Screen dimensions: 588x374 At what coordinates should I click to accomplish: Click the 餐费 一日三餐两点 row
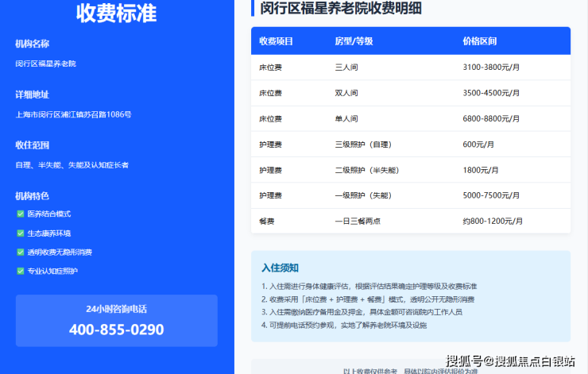tap(411, 221)
